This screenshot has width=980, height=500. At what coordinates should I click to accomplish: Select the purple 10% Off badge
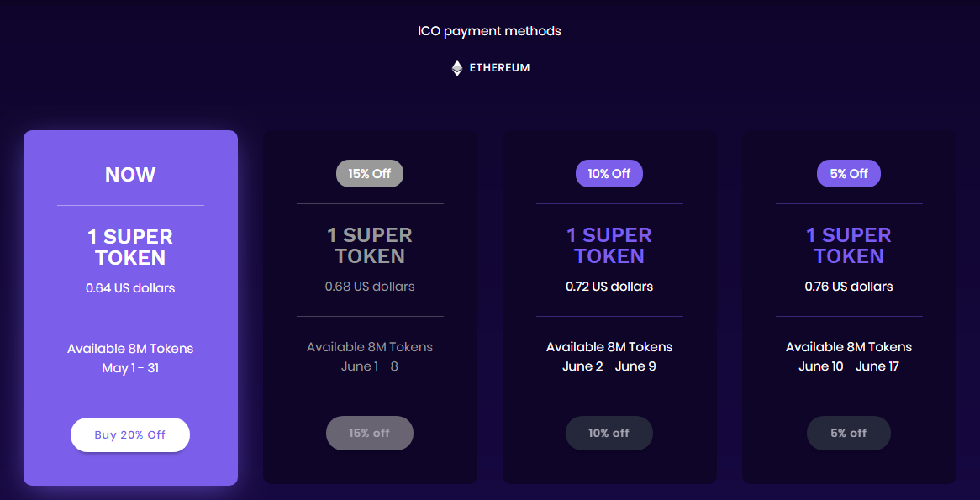click(609, 174)
